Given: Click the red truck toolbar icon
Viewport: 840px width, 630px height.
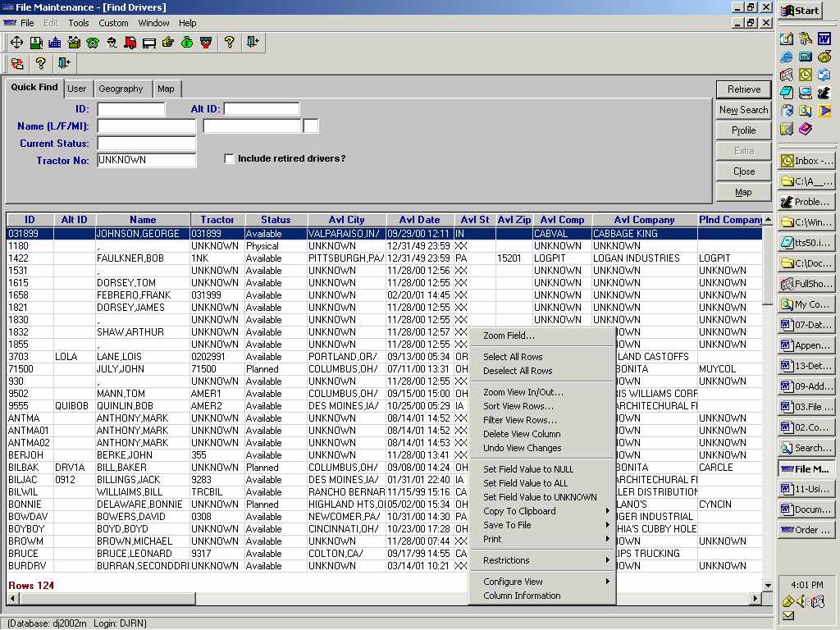Looking at the screenshot, I should click(x=130, y=42).
